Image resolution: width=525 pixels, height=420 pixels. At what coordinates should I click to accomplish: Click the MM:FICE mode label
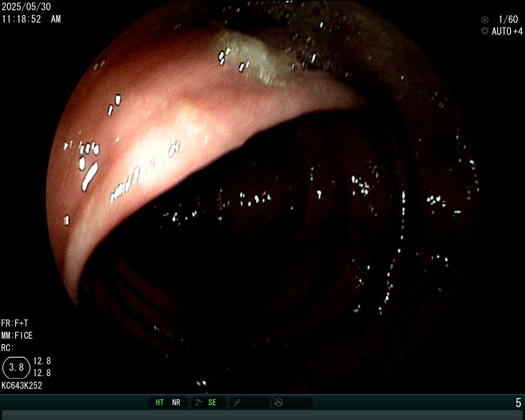tap(17, 336)
